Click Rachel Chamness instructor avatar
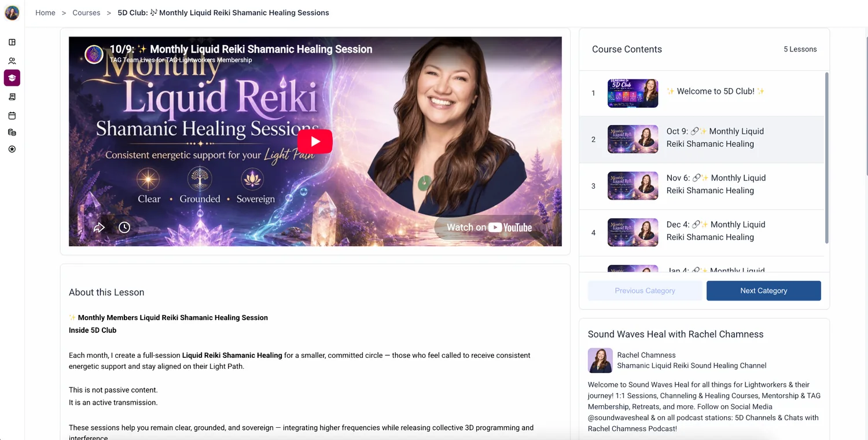 [x=600, y=360]
